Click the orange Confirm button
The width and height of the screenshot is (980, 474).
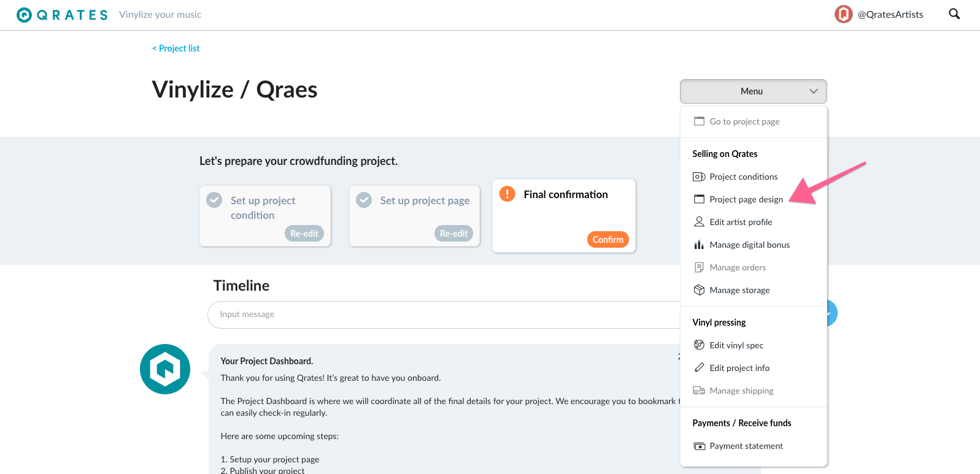(x=608, y=240)
